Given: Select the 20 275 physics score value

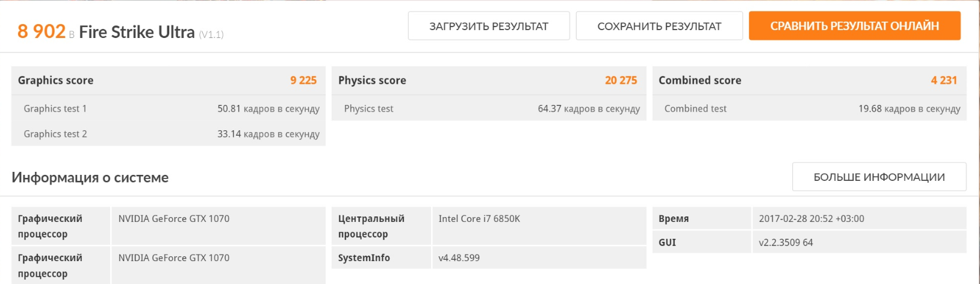Looking at the screenshot, I should 621,80.
